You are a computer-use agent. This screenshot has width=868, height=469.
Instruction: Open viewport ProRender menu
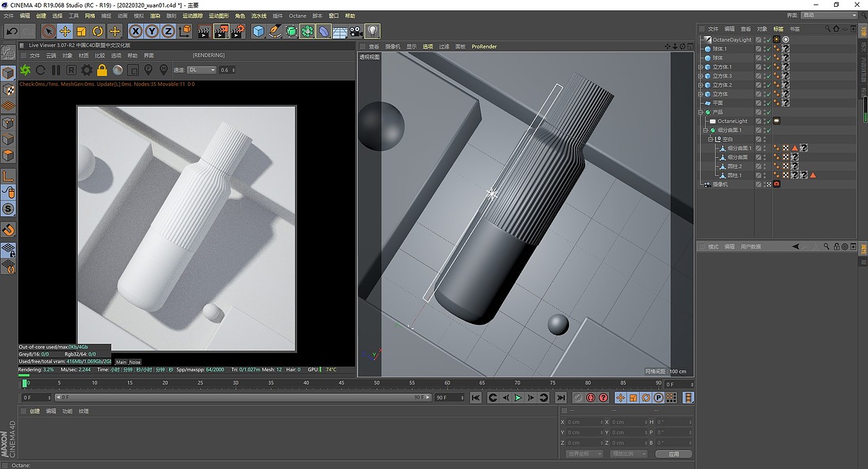pyautogui.click(x=484, y=47)
